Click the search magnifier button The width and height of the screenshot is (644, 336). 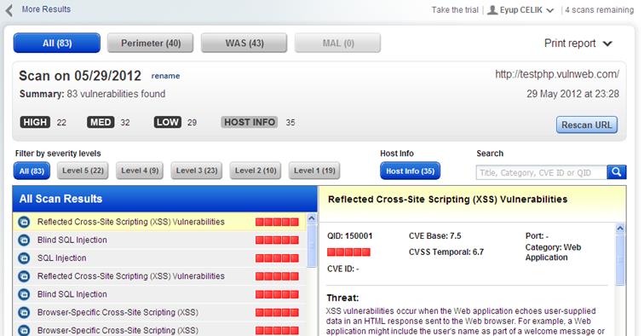point(616,172)
